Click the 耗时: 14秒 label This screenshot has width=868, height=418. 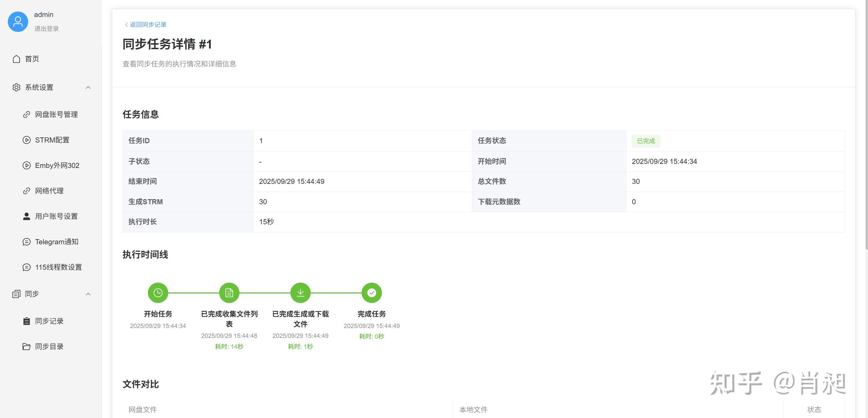(x=229, y=346)
